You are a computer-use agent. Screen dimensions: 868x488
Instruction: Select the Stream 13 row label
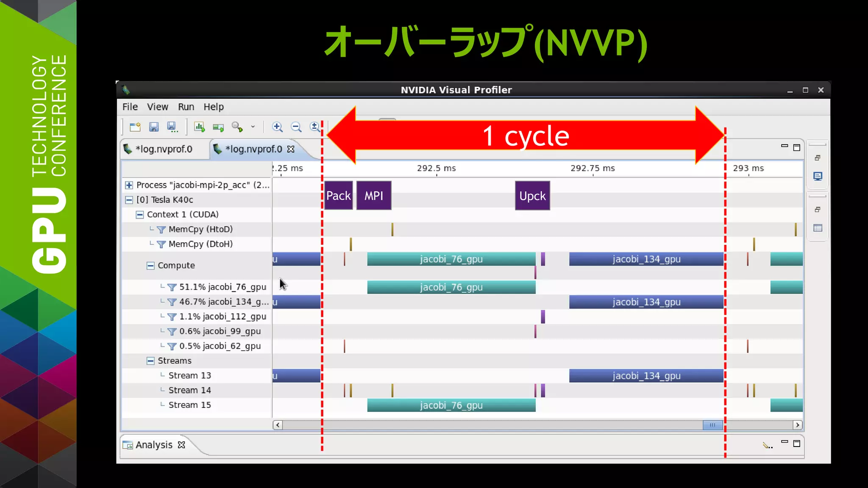[x=189, y=376]
